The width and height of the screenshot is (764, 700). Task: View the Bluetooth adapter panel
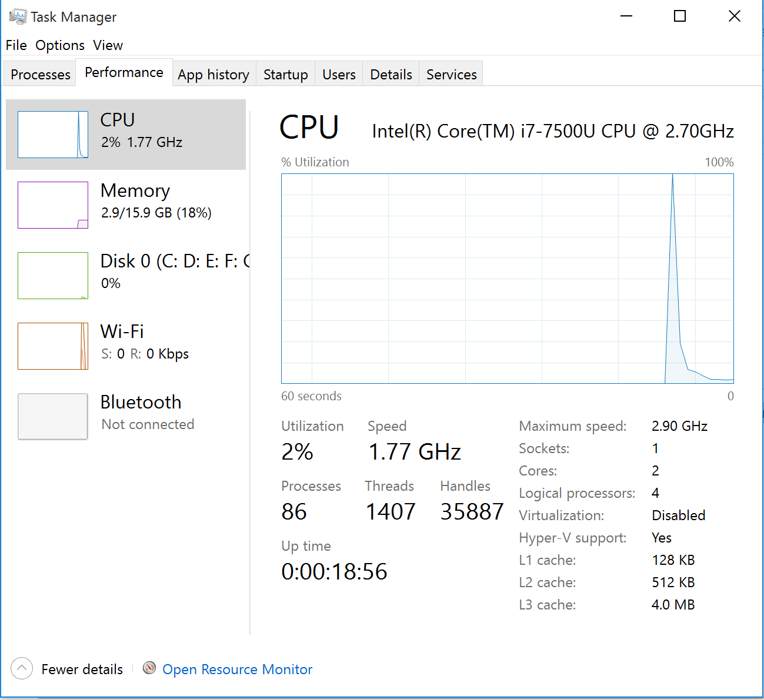pos(52,416)
